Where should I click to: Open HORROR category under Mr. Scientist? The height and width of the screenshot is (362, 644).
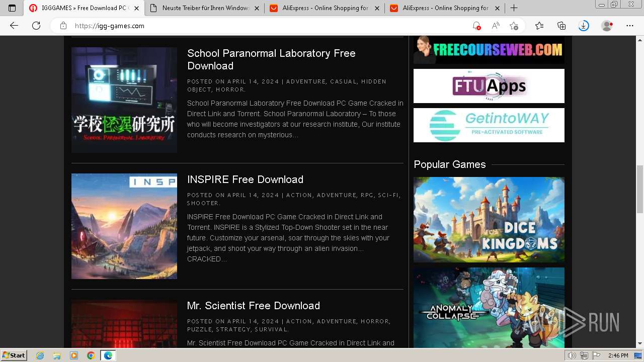click(375, 321)
